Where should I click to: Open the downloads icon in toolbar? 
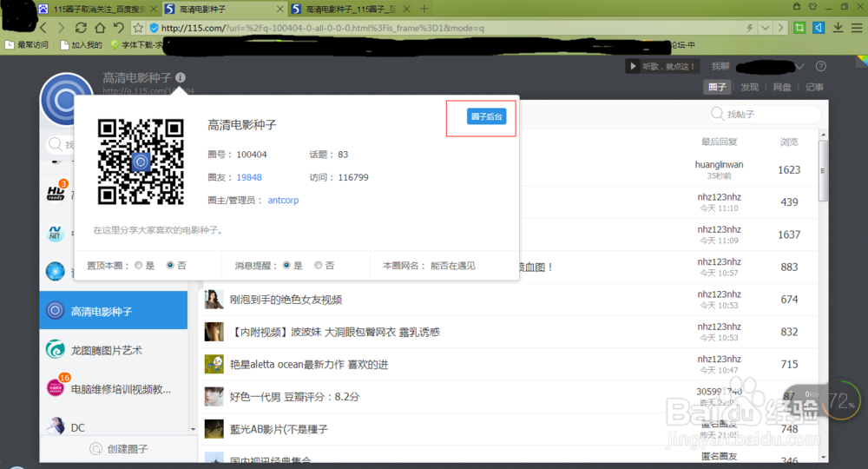(838, 28)
